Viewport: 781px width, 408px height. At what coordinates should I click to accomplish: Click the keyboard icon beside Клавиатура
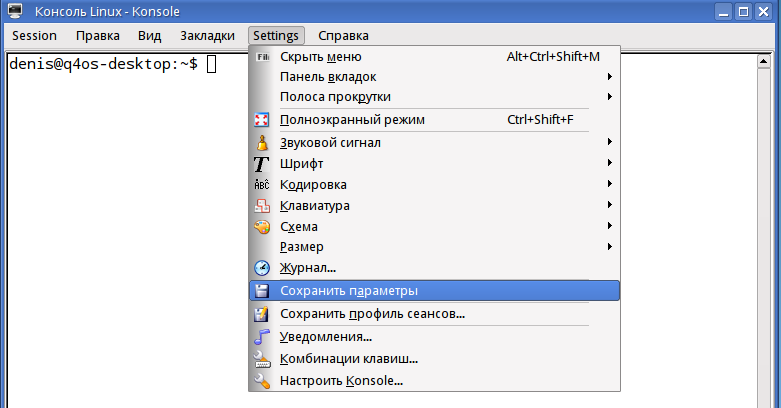[262, 206]
